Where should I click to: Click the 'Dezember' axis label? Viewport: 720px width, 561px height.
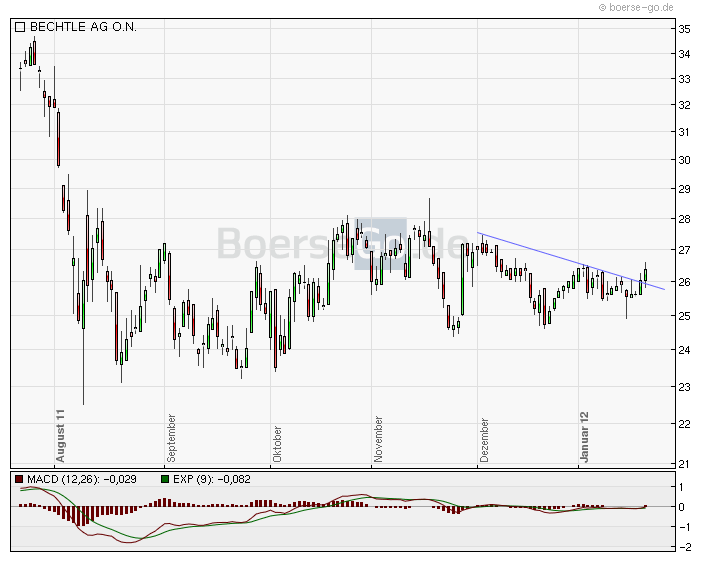click(484, 440)
